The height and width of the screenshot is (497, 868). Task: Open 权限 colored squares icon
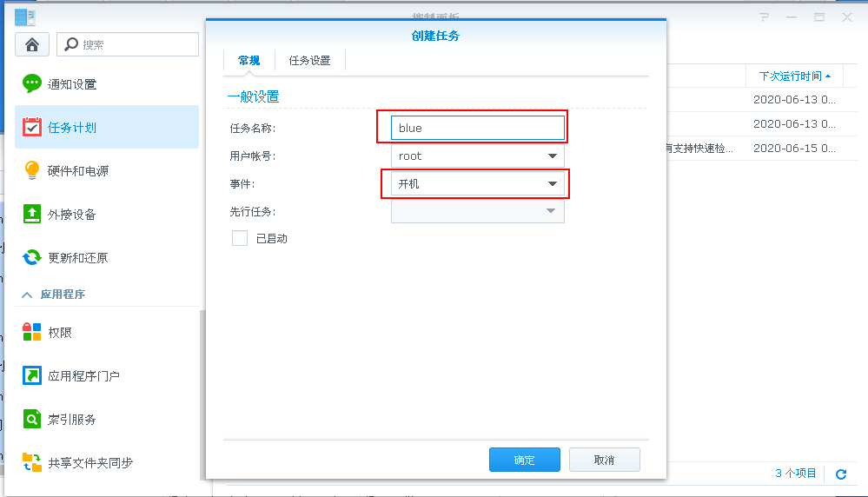pos(31,332)
